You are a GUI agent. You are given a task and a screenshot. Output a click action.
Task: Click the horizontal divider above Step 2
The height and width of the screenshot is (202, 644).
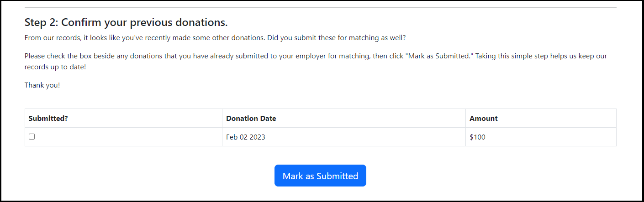tap(320, 8)
